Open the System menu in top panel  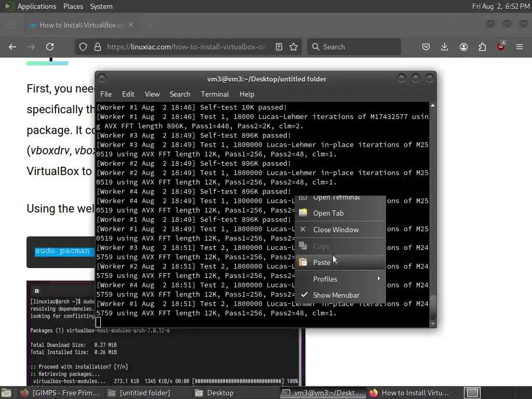coord(101,6)
